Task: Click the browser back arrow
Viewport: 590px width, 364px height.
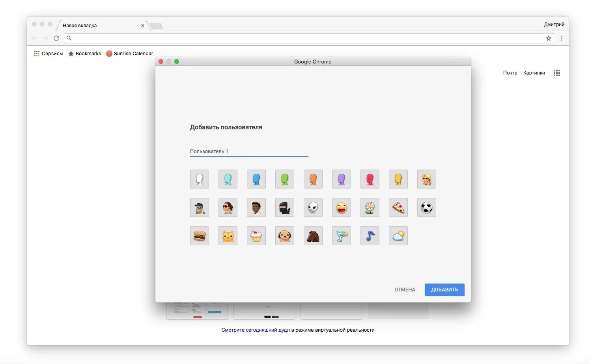Action: tap(34, 38)
